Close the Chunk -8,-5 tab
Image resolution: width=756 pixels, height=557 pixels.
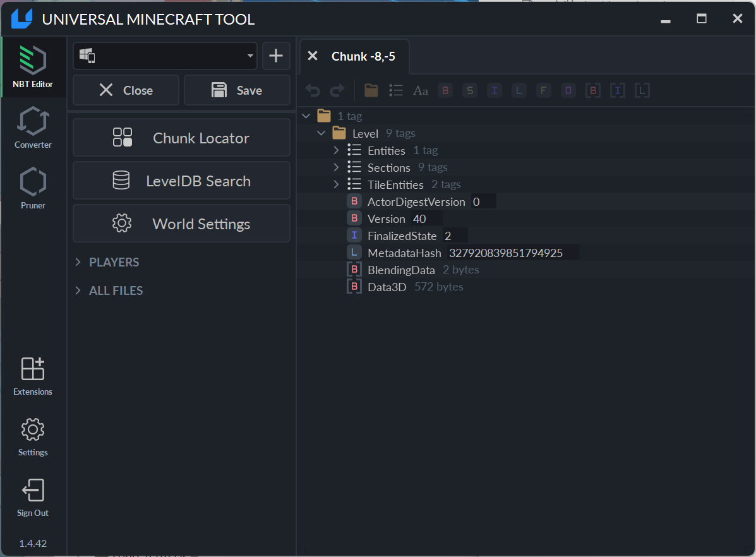pos(313,56)
